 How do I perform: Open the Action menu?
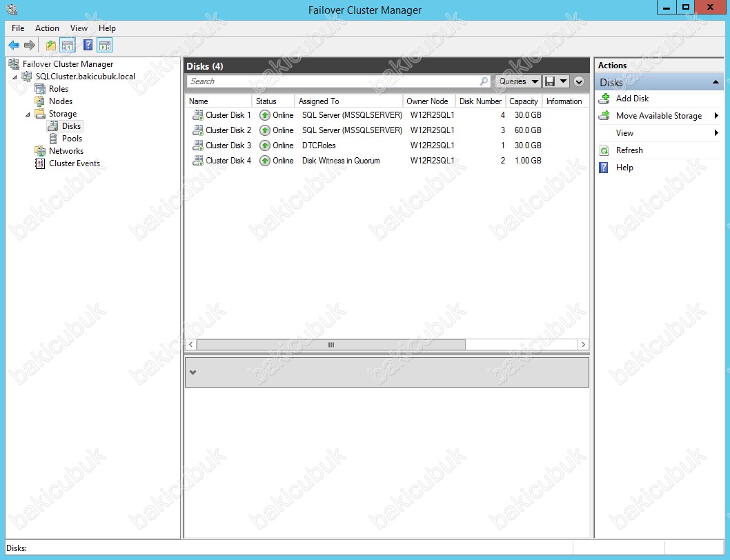[x=47, y=28]
